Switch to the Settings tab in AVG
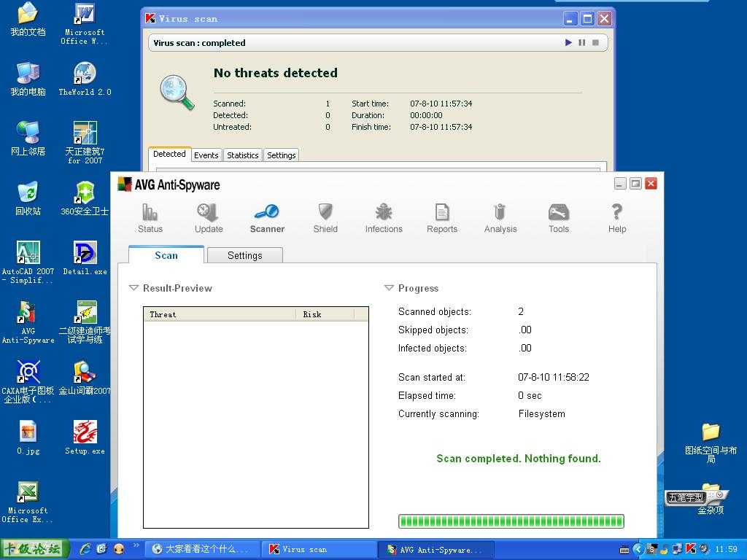Screen dimensions: 747x560 coord(245,256)
